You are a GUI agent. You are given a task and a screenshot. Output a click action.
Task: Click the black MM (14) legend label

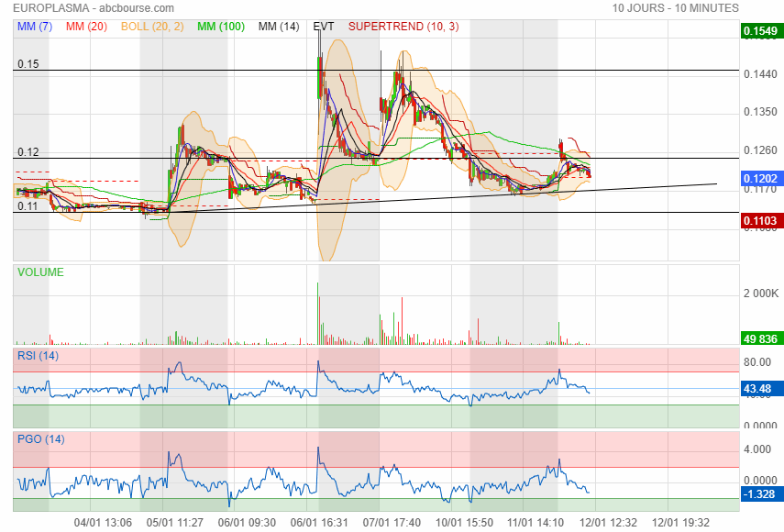[x=279, y=27]
